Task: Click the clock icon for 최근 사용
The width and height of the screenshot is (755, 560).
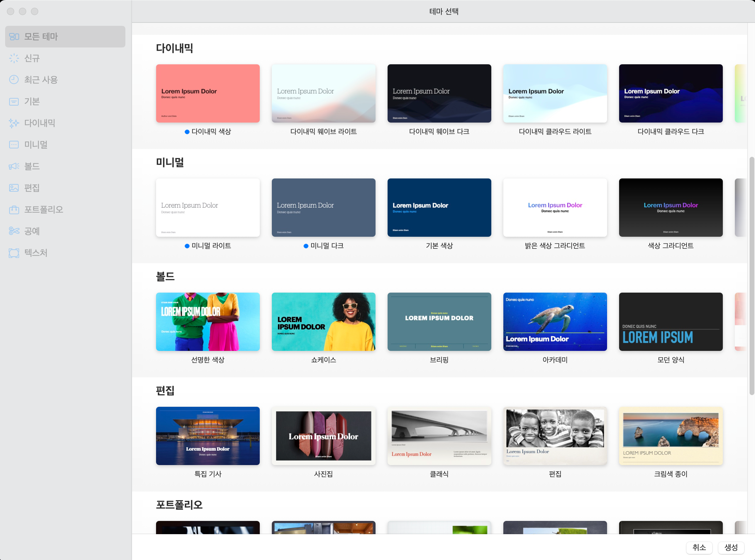Action: pos(14,80)
